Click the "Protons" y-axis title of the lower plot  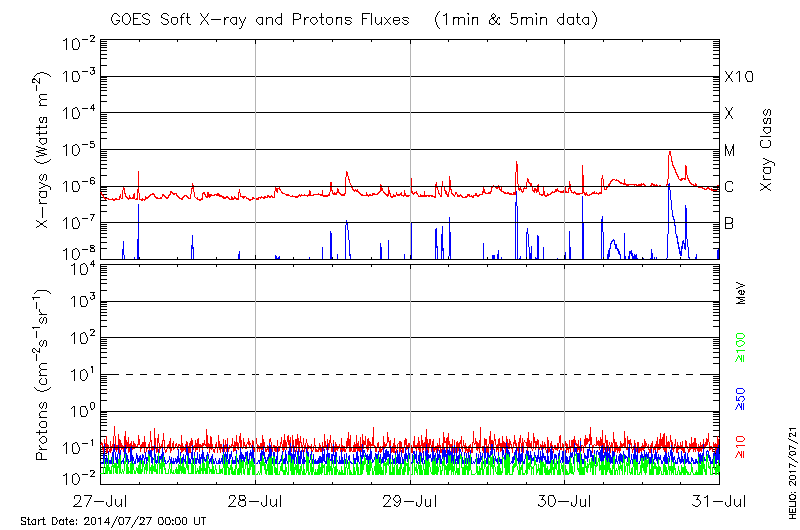pyautogui.click(x=44, y=375)
